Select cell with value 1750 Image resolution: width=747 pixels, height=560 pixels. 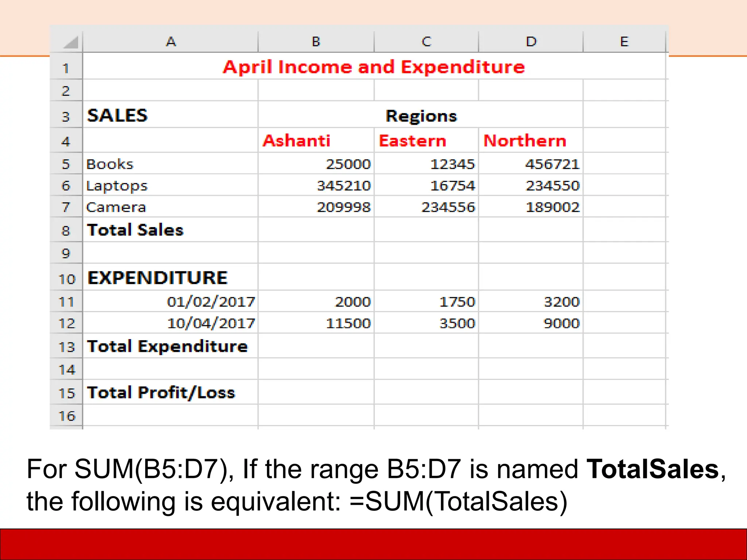pos(426,301)
